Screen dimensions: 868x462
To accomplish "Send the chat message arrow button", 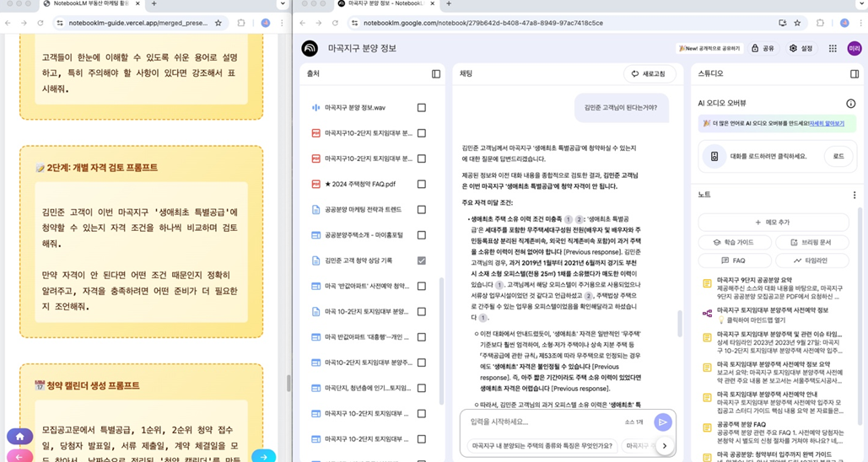I will pos(662,422).
